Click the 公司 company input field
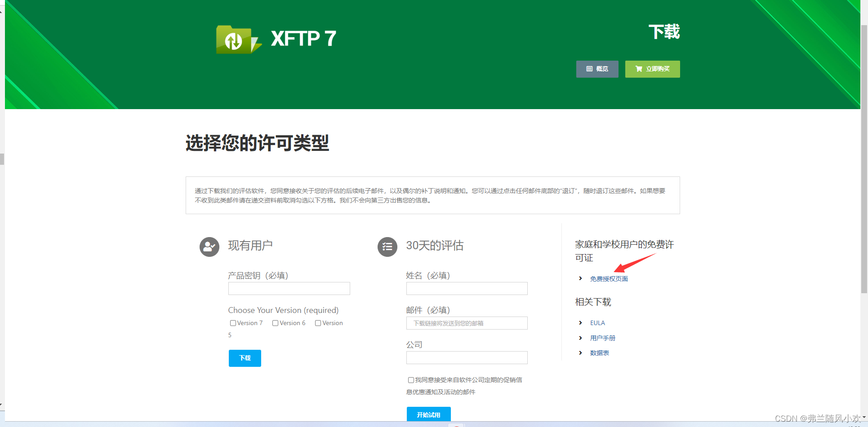Screen dimensions: 868x427 (x=467, y=358)
